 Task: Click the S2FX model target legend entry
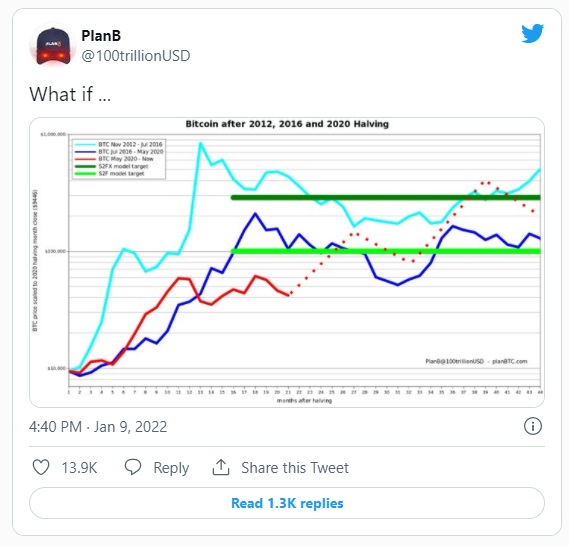tap(112, 166)
